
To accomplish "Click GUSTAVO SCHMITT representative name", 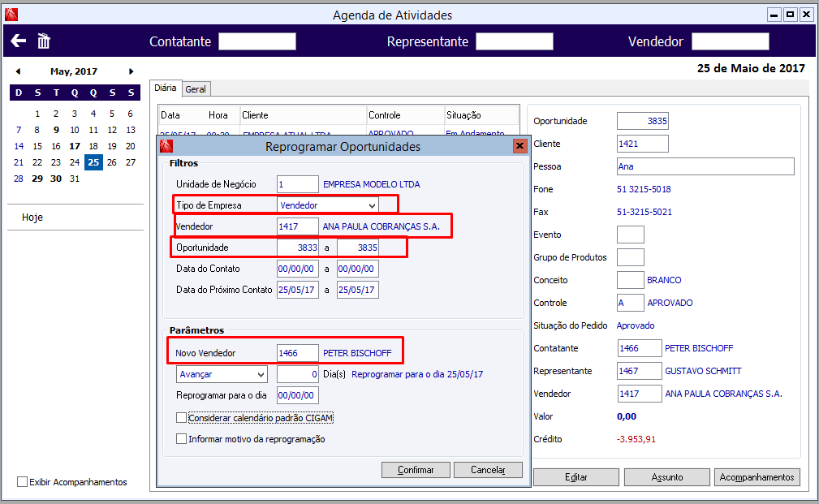I will 703,371.
